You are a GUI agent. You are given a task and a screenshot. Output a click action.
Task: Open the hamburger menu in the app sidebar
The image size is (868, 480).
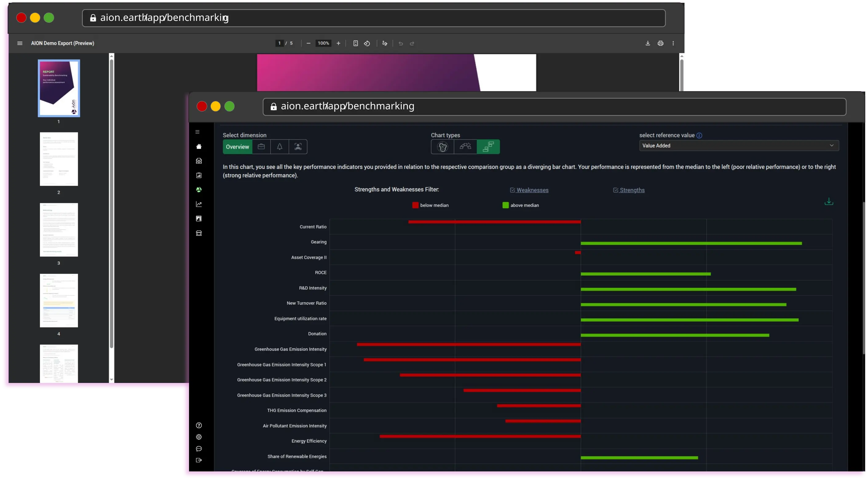(197, 132)
